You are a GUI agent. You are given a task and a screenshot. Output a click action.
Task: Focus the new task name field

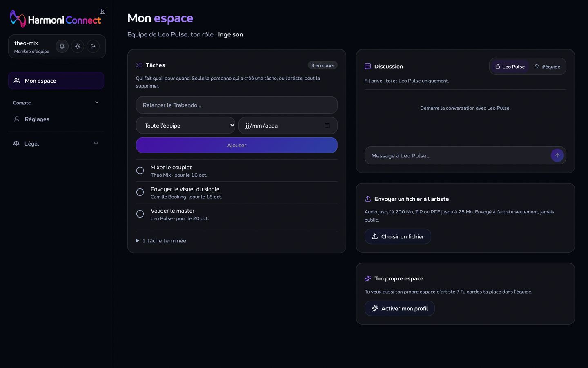[x=237, y=105]
